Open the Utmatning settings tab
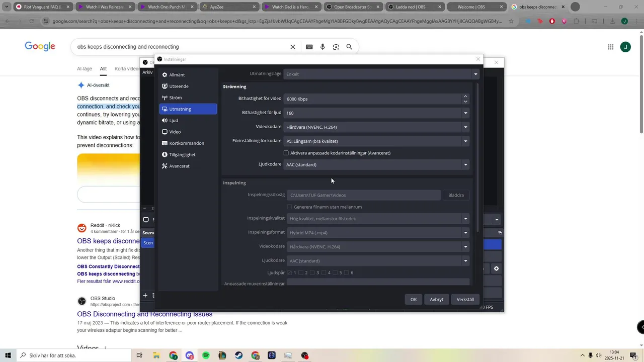The image size is (644, 362). [x=188, y=109]
